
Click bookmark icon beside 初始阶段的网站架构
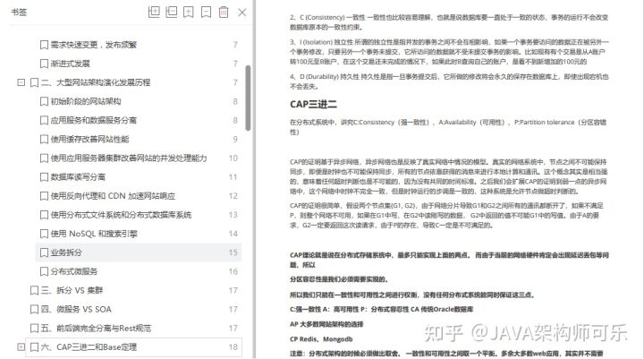point(44,101)
